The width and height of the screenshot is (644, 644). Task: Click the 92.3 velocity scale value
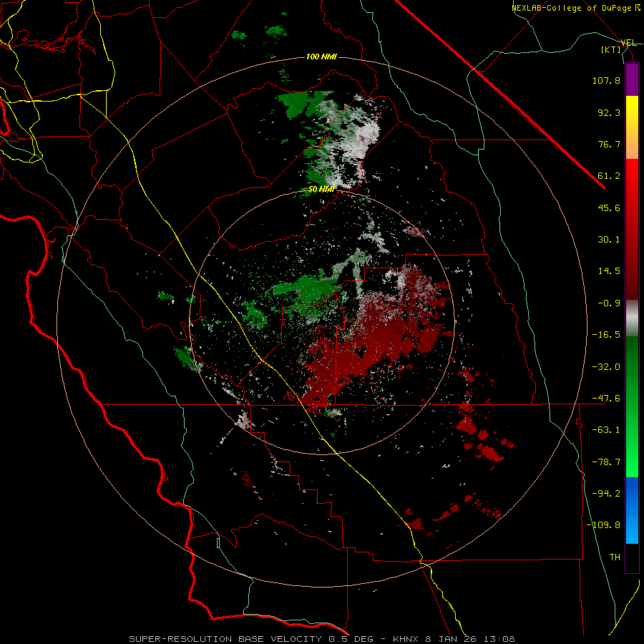pos(609,112)
